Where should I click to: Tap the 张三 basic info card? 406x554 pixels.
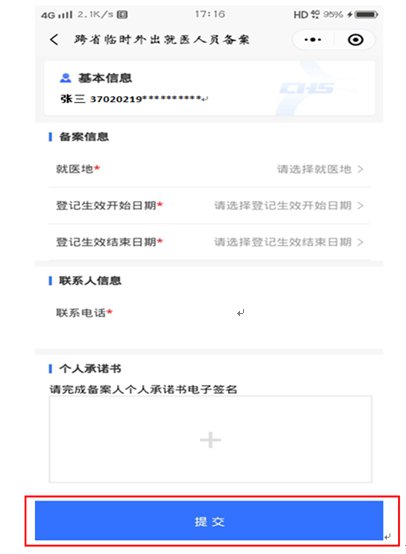209,88
